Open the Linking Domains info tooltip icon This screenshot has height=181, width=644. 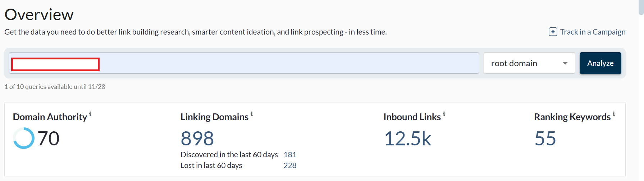[252, 114]
